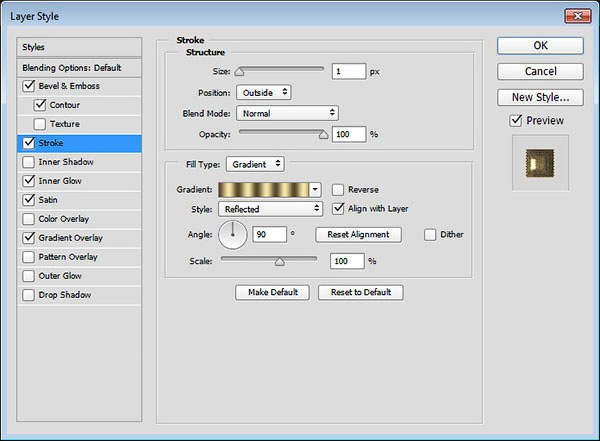600x441 pixels.
Task: Click the Angle dial control
Action: click(233, 234)
